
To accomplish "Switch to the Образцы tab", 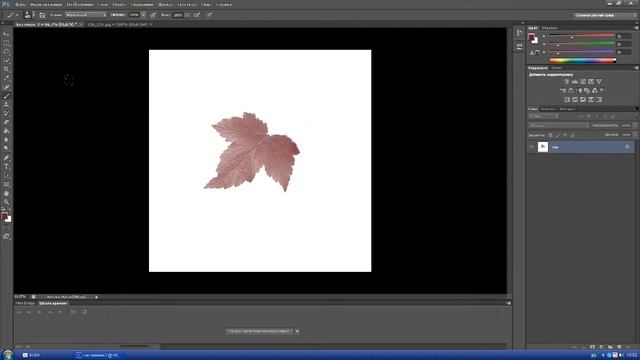I will (550, 28).
